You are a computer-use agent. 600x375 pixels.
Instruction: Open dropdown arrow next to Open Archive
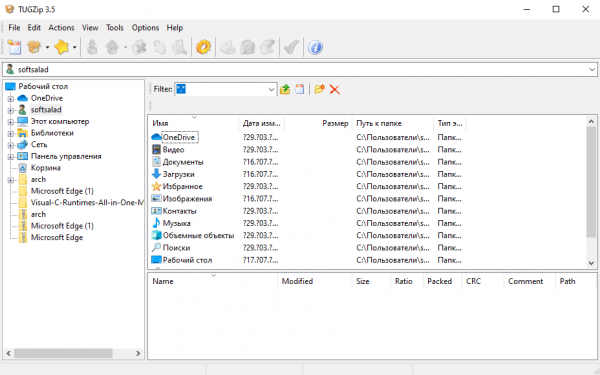[x=47, y=47]
